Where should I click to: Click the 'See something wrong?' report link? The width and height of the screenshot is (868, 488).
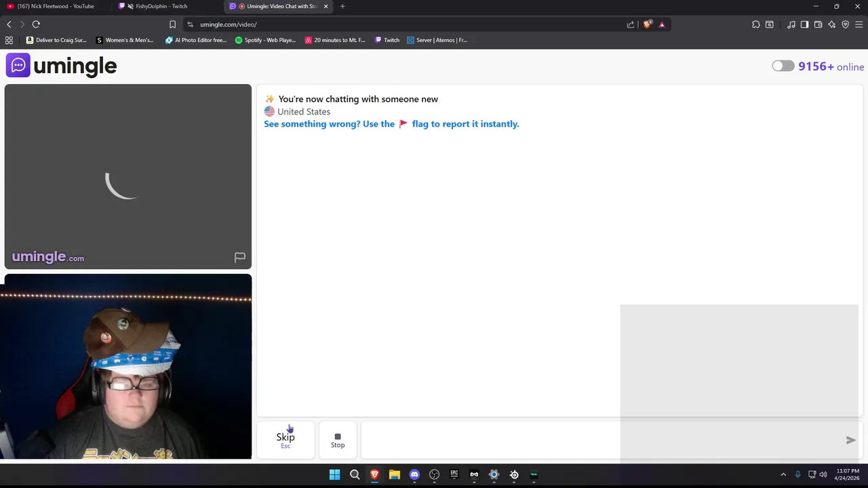391,124
